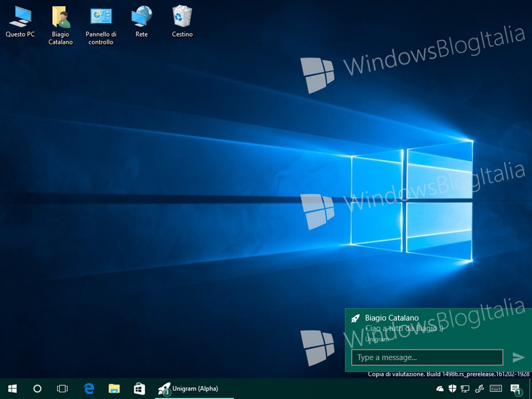Send the reply with the arrow button

518,357
